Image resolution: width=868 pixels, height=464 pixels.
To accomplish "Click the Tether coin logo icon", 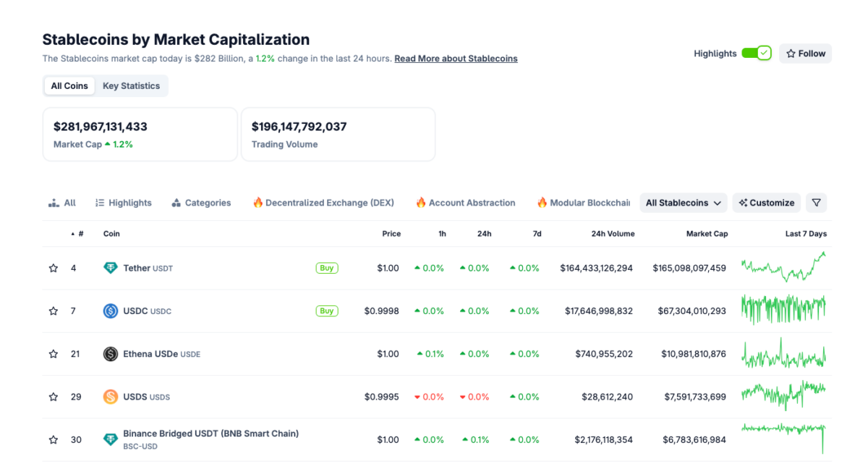I will [x=110, y=268].
